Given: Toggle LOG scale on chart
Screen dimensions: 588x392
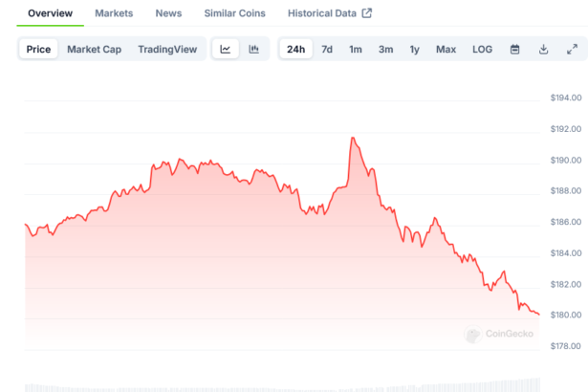Looking at the screenshot, I should point(482,50).
